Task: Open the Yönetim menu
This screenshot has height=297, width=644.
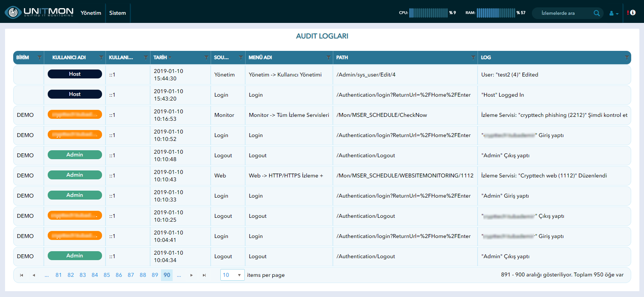Action: click(91, 13)
